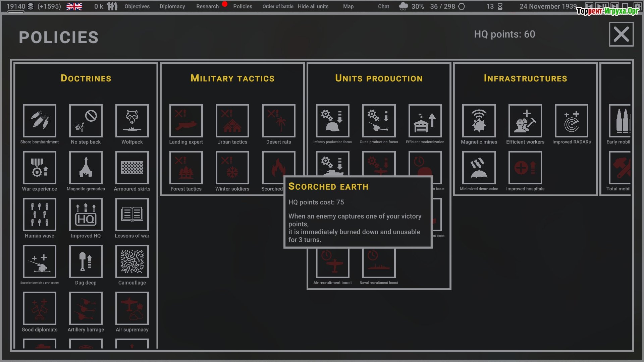Choose the Winter soldiers tactic

coord(232,168)
